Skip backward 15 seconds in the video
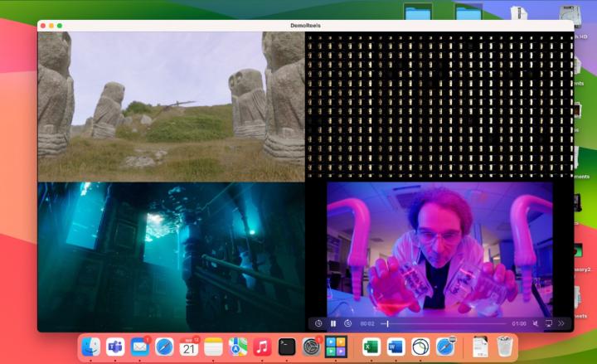Image resolution: width=597 pixels, height=364 pixels. pyautogui.click(x=318, y=323)
